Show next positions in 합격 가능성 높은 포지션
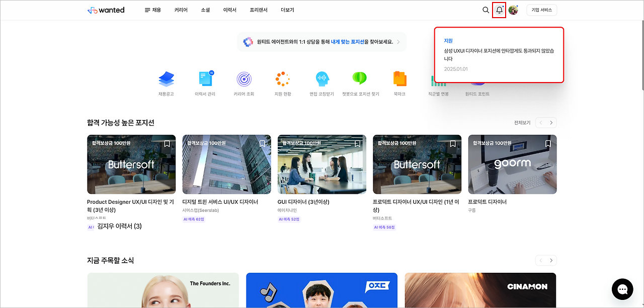 (x=551, y=123)
